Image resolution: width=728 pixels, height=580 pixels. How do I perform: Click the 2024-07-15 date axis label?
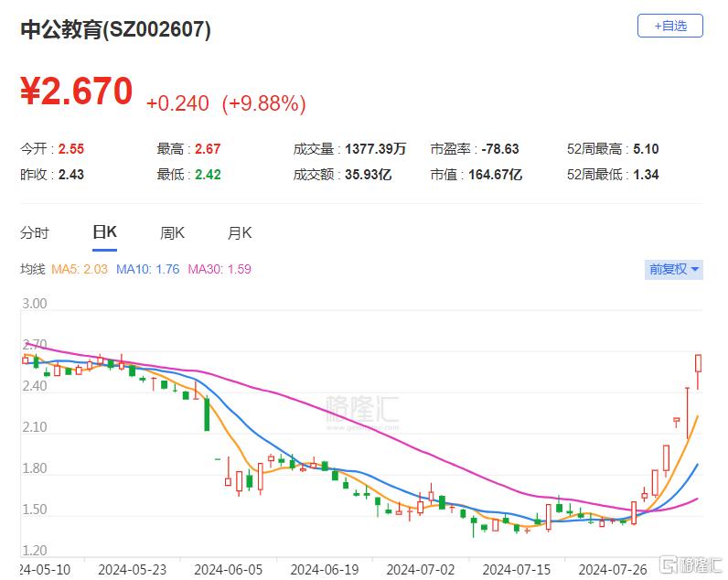click(x=517, y=569)
